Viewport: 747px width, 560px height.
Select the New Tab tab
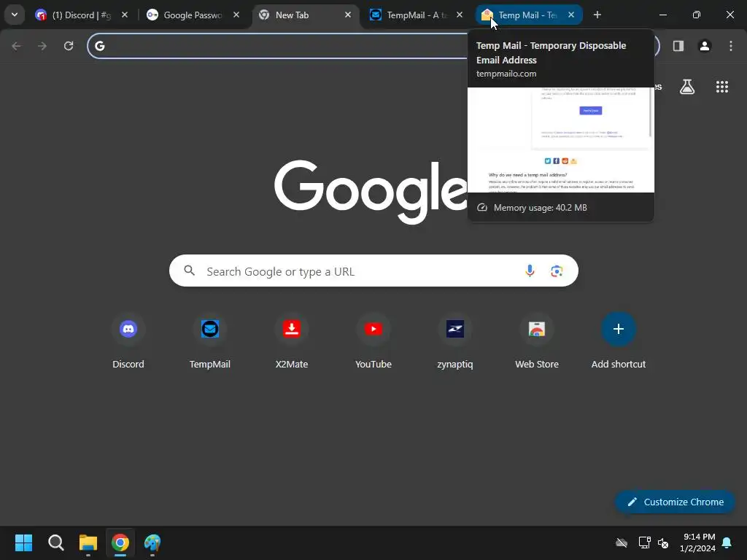305,15
